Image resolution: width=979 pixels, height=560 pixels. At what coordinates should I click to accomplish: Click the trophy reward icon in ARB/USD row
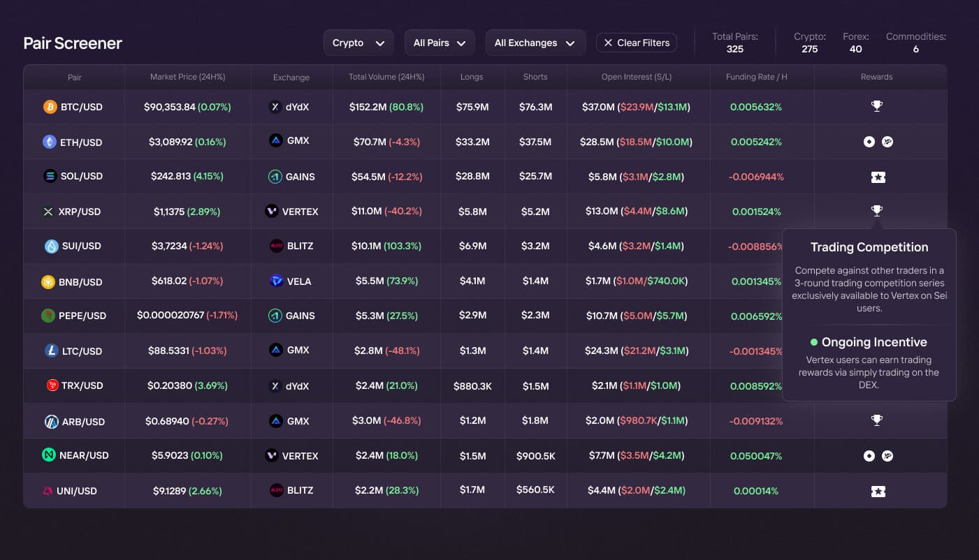pos(877,420)
